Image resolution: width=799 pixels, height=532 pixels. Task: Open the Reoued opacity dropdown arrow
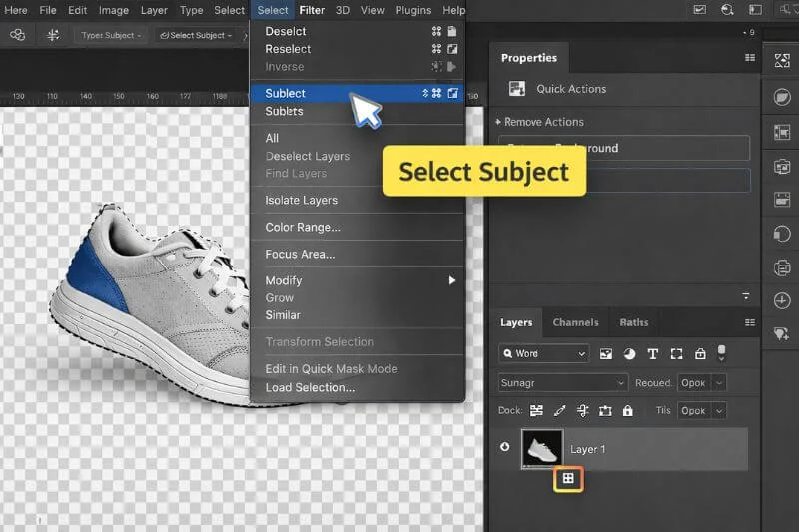tap(719, 383)
